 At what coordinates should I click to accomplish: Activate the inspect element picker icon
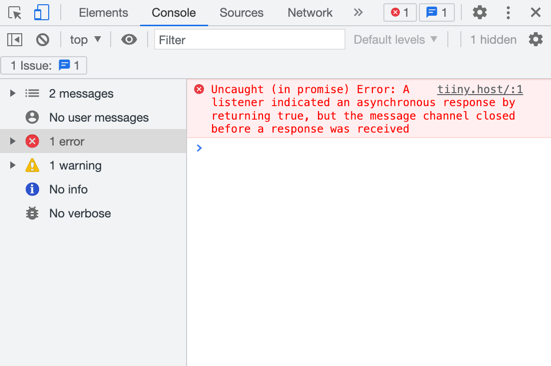coord(15,13)
